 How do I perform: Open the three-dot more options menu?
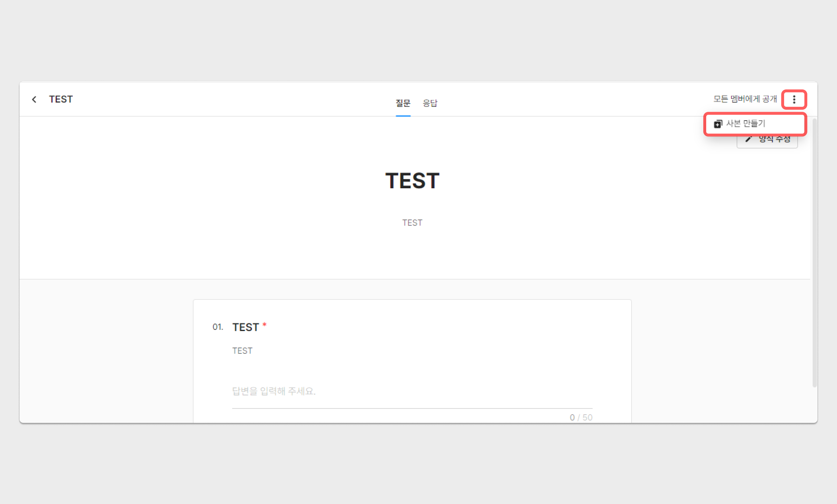(794, 100)
